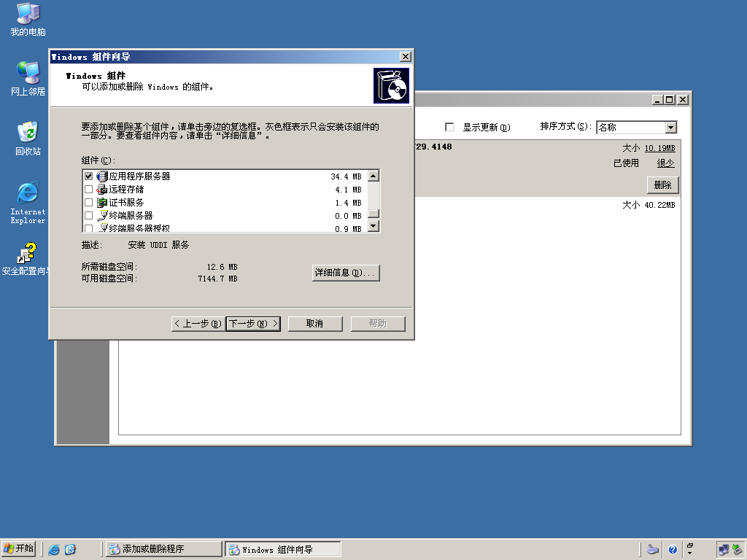Open the 排序方式 名称 dropdown
Screen dimensions: 747x560
pyautogui.click(x=671, y=128)
